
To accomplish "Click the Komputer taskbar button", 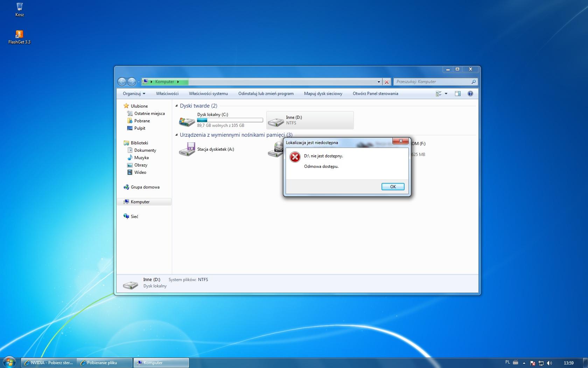I will click(x=161, y=363).
